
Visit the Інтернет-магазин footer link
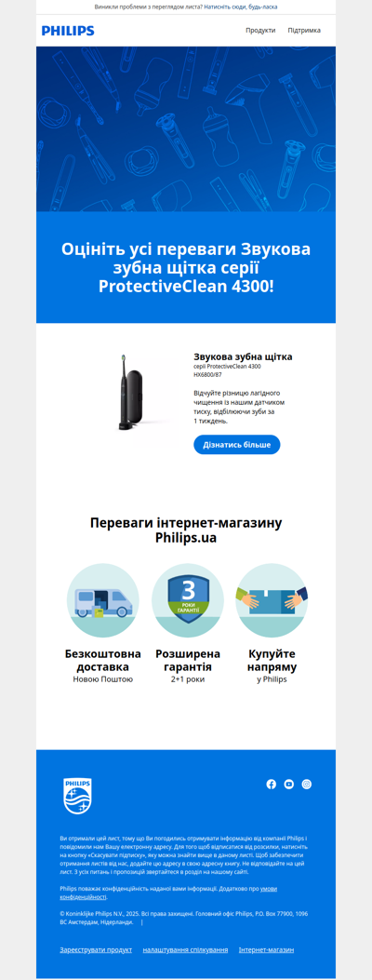pyautogui.click(x=266, y=950)
